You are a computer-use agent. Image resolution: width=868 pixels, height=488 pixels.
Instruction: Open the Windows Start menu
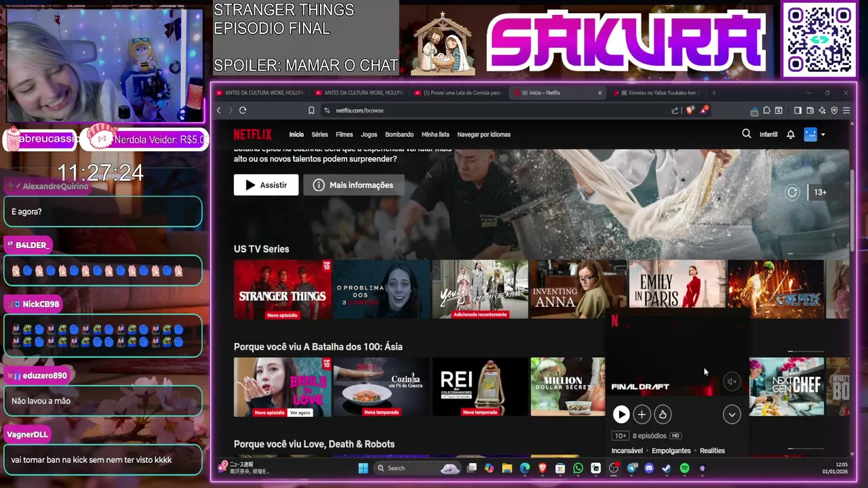(363, 468)
